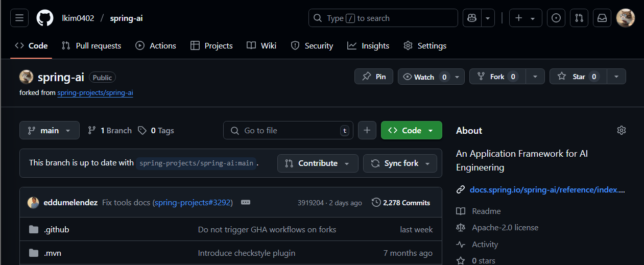Open the Copilot dropdown arrow
Image resolution: width=644 pixels, height=265 pixels.
pyautogui.click(x=488, y=18)
